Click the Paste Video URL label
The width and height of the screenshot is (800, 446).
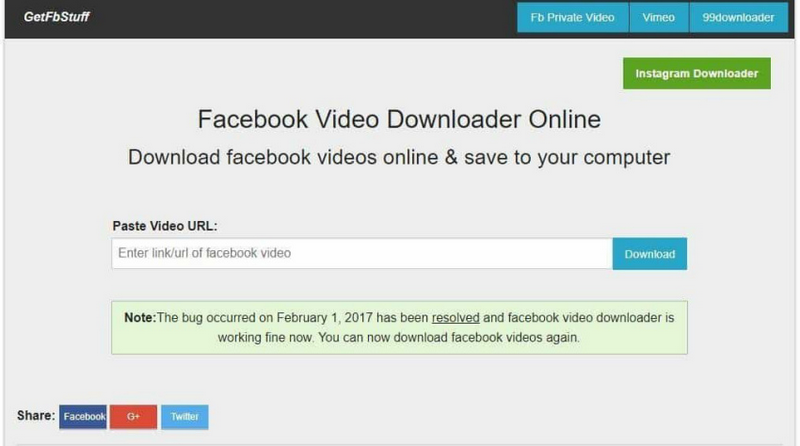click(165, 226)
